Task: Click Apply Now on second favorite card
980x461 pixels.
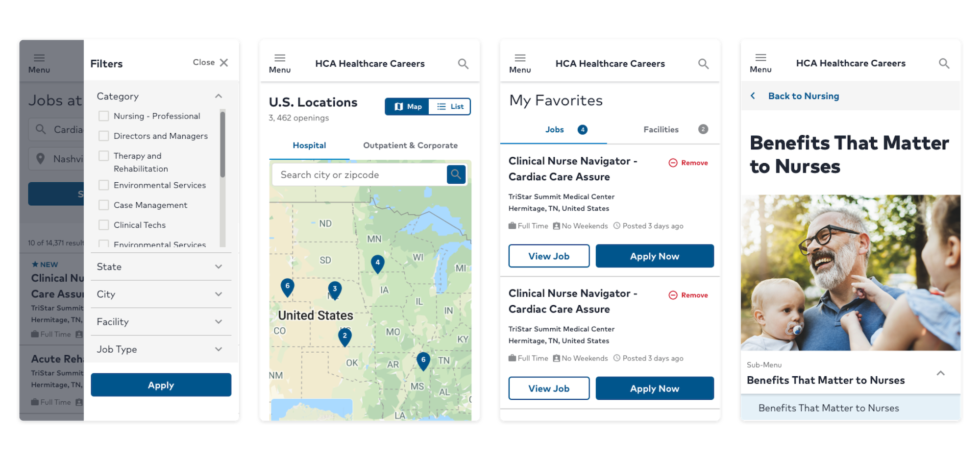Action: point(655,388)
